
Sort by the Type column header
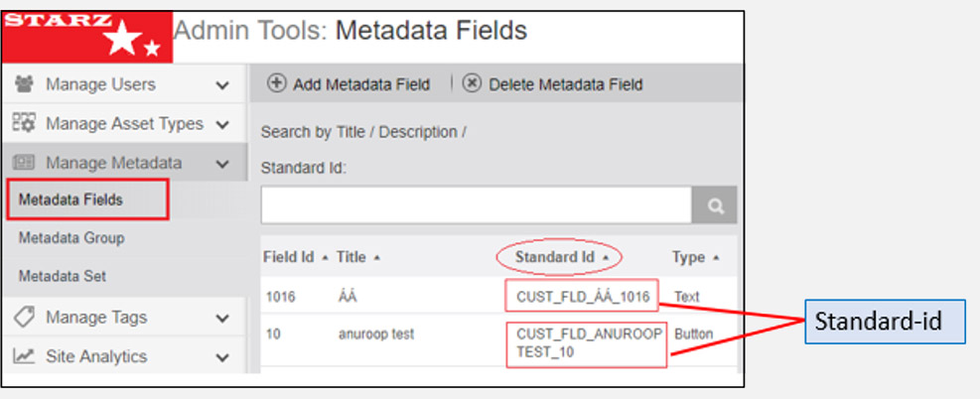pyautogui.click(x=694, y=257)
